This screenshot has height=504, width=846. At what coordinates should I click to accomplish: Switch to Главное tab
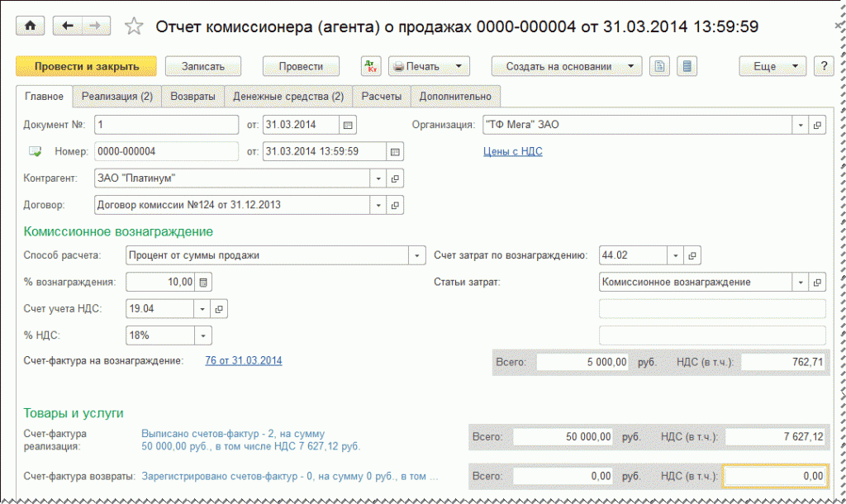(x=45, y=96)
